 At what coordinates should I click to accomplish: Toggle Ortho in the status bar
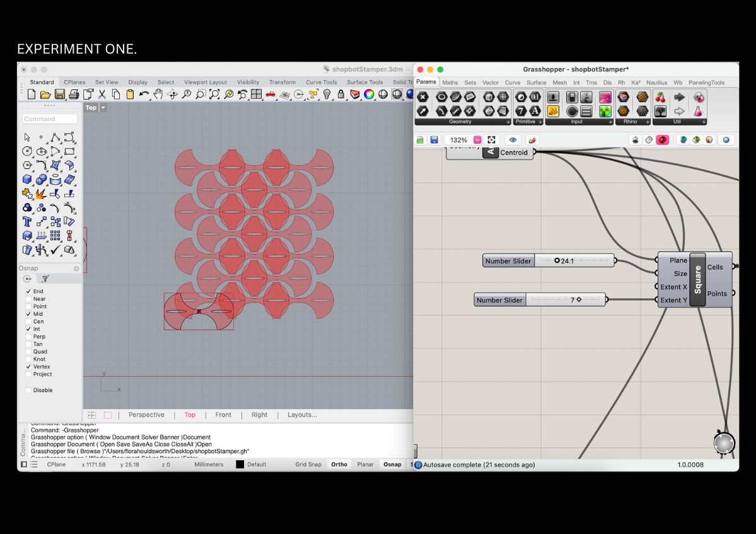point(339,465)
